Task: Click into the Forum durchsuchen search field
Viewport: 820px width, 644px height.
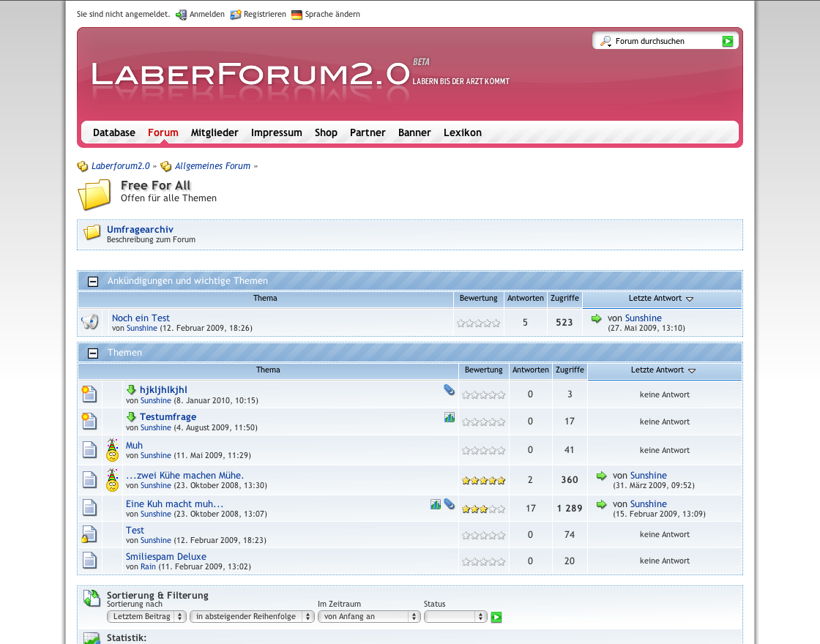Action: coord(663,42)
